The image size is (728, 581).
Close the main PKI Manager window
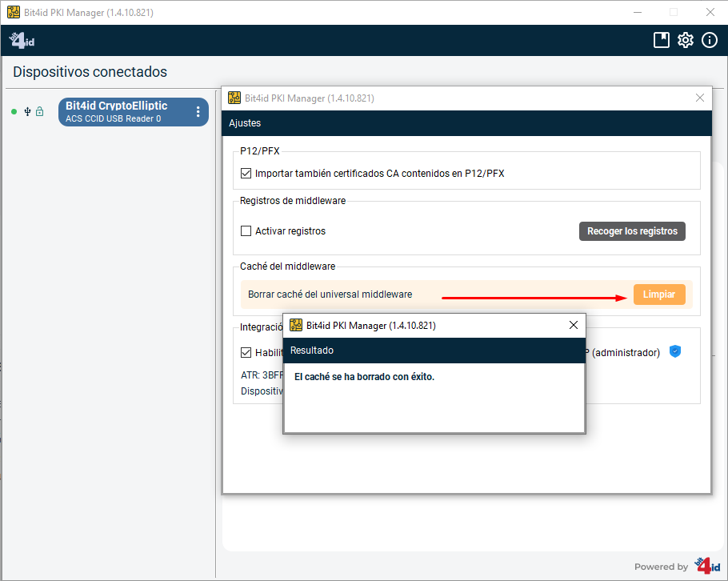[x=710, y=12]
